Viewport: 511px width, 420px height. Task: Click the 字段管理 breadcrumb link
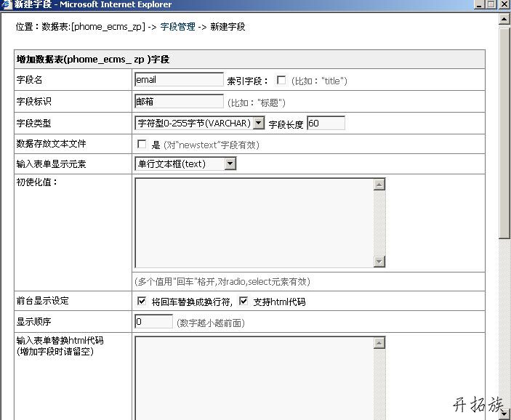click(x=177, y=27)
